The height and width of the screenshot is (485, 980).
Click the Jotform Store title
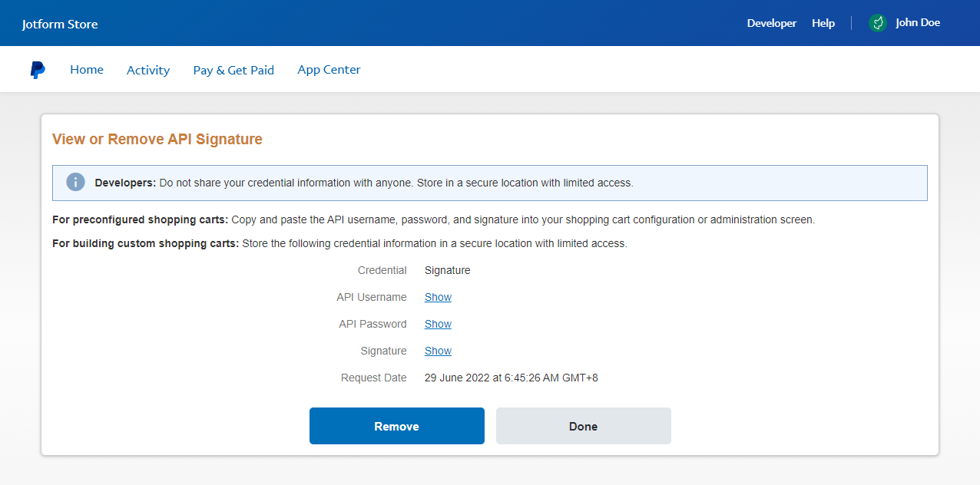[60, 24]
